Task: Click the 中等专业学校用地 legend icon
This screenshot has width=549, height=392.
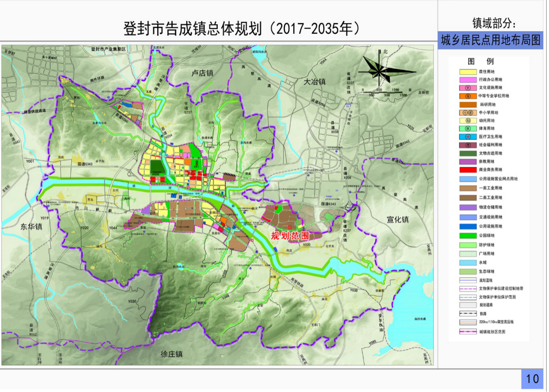Action: (x=468, y=96)
